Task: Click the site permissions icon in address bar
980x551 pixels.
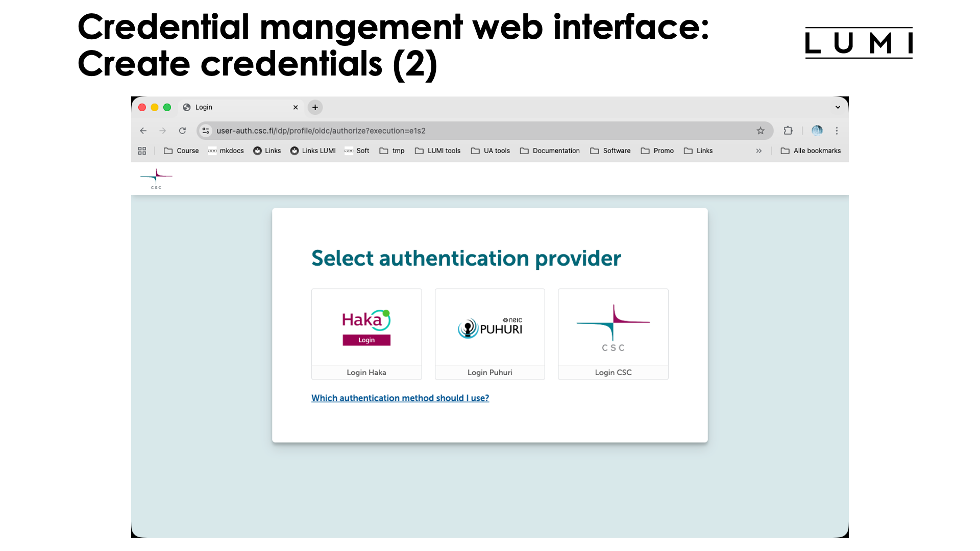Action: (x=205, y=131)
